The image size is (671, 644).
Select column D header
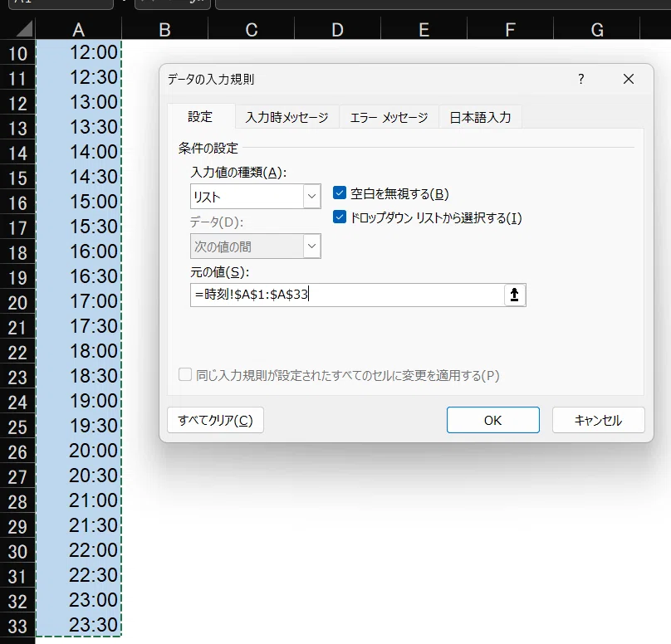pyautogui.click(x=338, y=30)
